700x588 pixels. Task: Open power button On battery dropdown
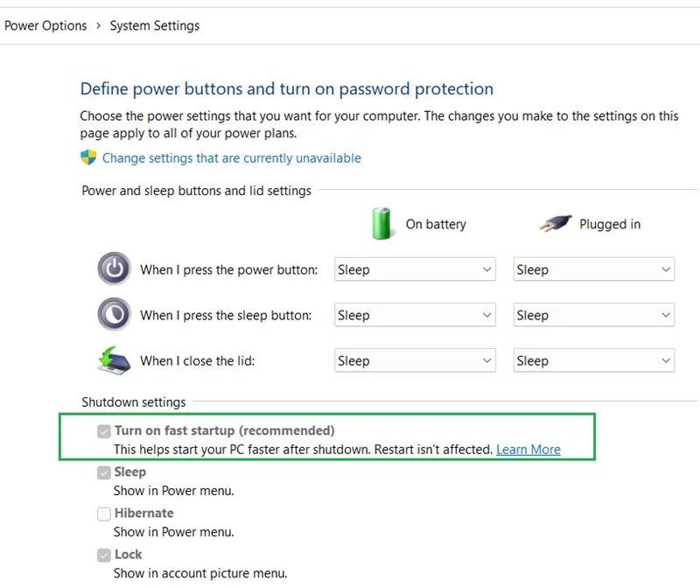pos(415,269)
